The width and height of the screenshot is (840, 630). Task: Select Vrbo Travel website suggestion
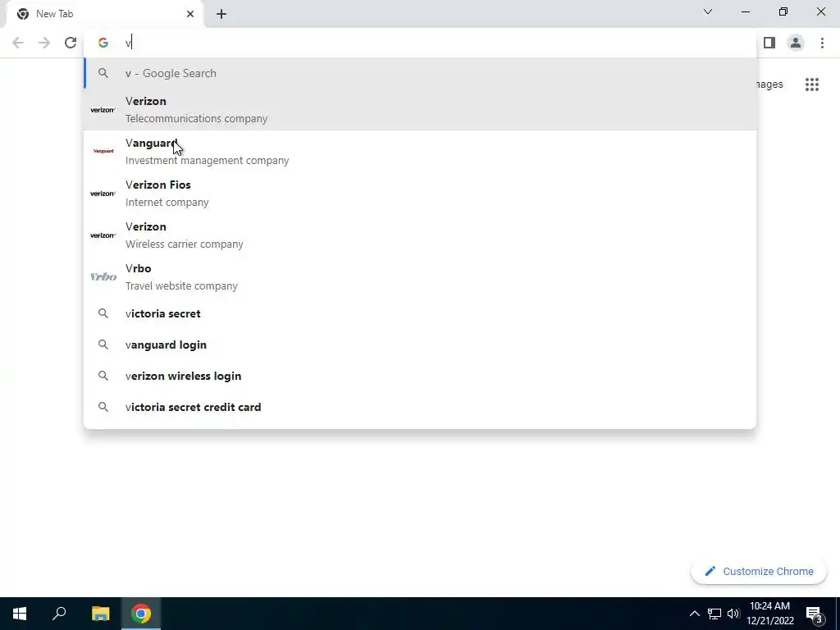tap(420, 276)
